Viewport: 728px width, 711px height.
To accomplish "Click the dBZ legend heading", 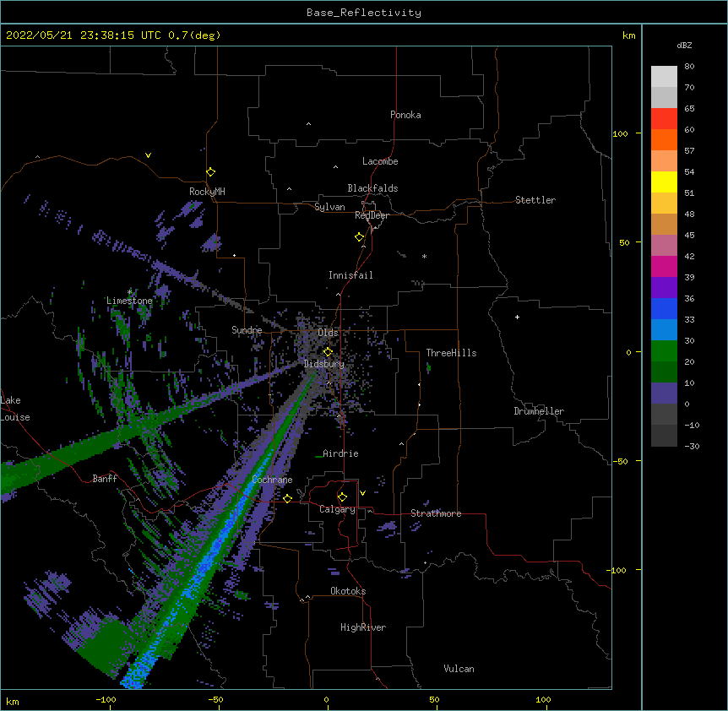I will click(x=684, y=45).
